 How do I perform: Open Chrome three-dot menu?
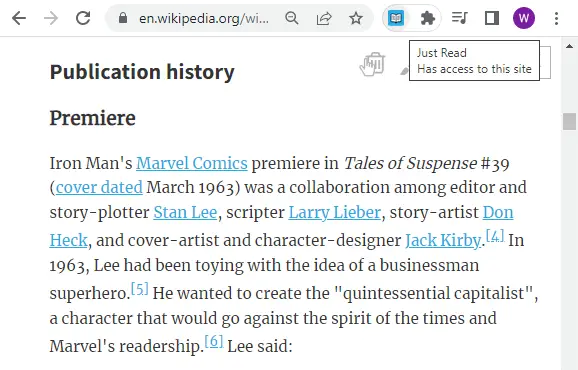coord(556,18)
